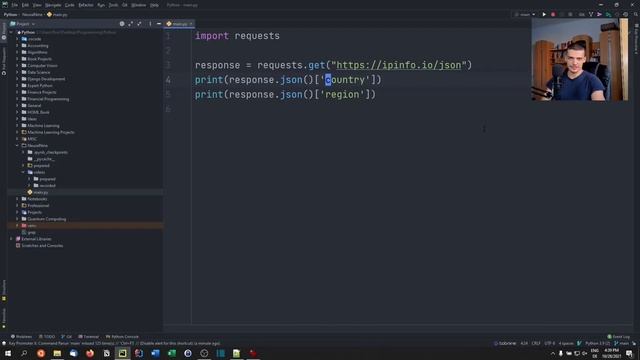Image resolution: width=640 pixels, height=360 pixels.
Task: Open the File menu
Action: click(x=15, y=5)
